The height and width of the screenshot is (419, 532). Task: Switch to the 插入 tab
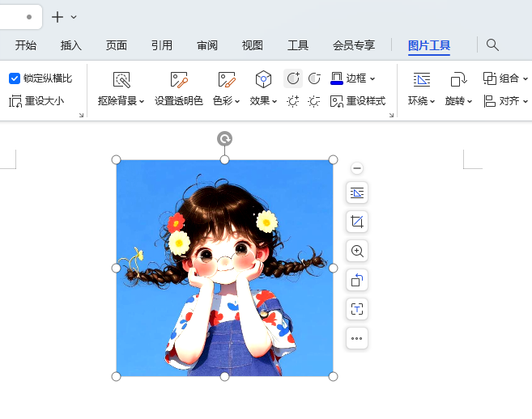71,45
